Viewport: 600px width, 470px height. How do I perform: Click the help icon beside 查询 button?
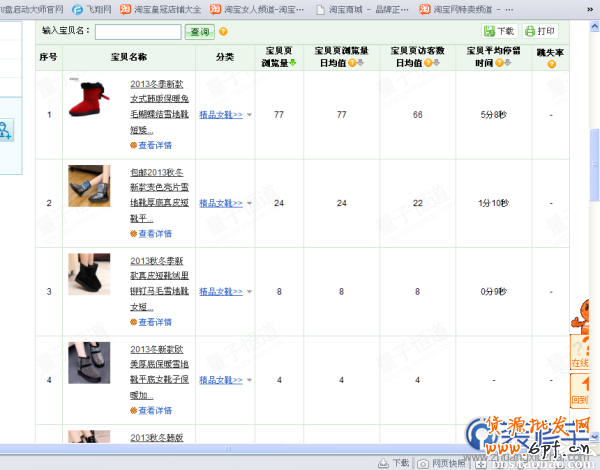[x=223, y=32]
